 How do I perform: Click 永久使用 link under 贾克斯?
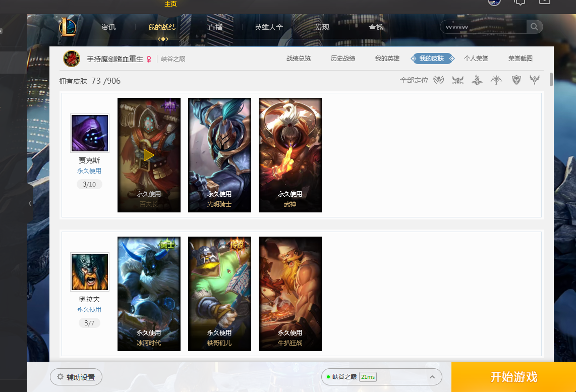click(89, 171)
